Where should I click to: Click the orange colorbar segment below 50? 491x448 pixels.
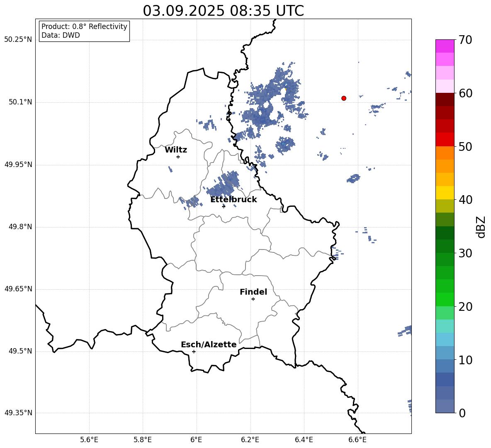(445, 153)
